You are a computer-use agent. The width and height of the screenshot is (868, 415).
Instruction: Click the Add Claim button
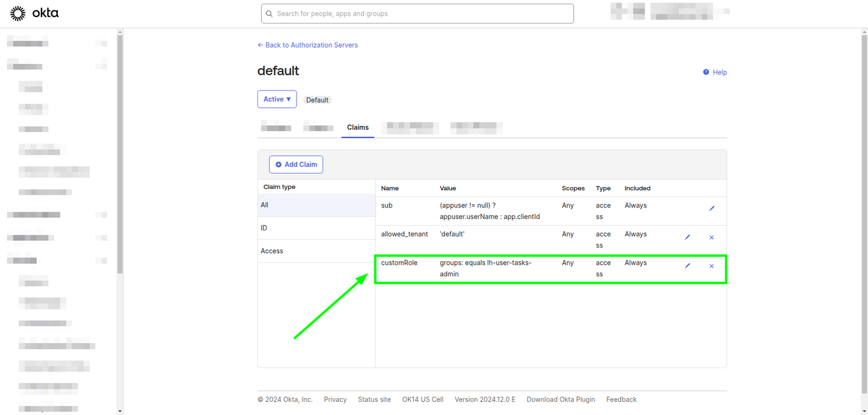tap(296, 164)
